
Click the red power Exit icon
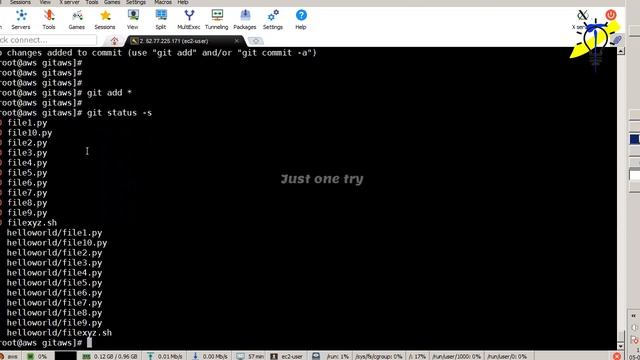tap(611, 15)
